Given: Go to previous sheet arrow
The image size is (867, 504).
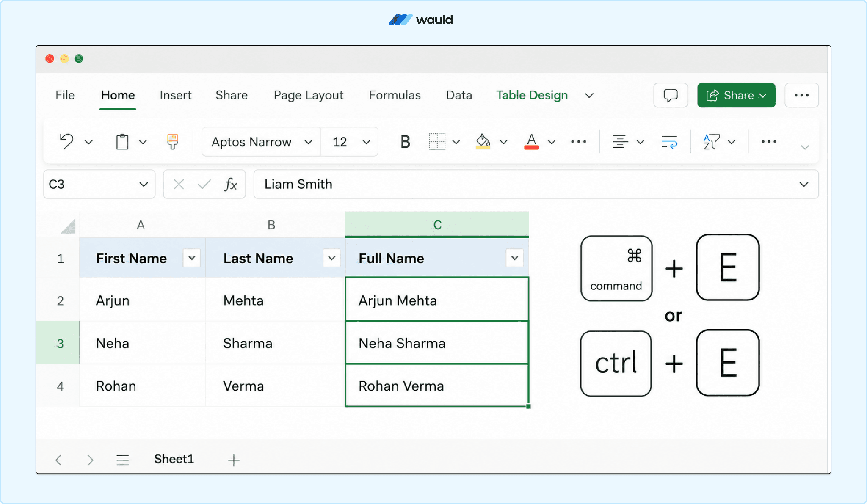Looking at the screenshot, I should click(x=59, y=460).
